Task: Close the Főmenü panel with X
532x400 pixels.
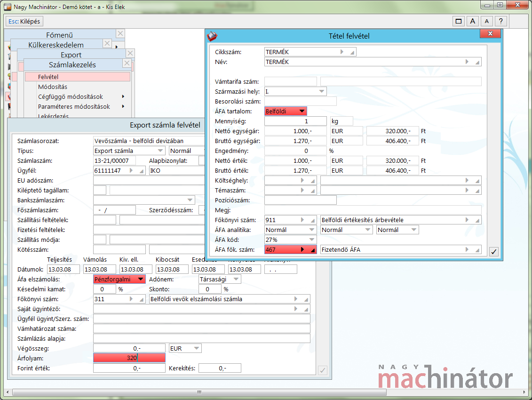Action: (x=120, y=33)
